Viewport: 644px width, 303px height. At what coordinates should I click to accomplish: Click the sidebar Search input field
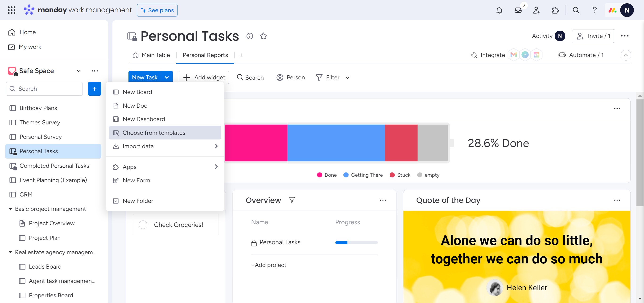pos(48,89)
